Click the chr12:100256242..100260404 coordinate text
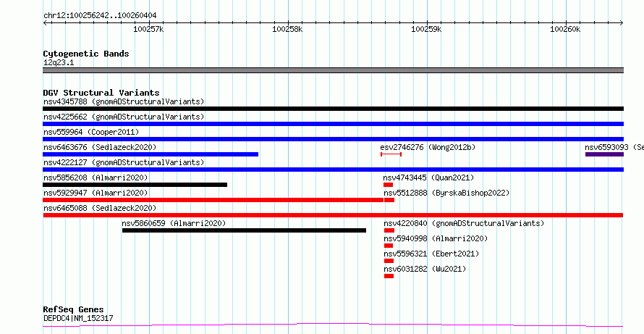644x334 pixels. click(100, 16)
